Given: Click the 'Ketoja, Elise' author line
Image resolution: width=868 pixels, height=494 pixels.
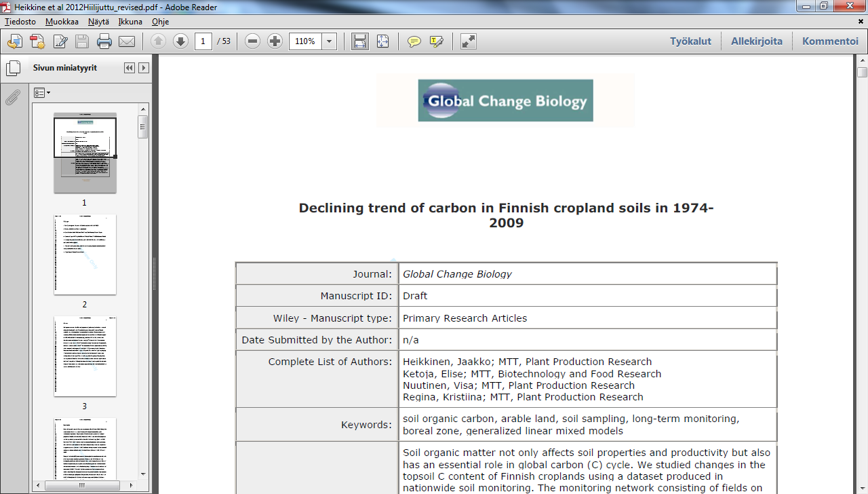Looking at the screenshot, I should (532, 374).
